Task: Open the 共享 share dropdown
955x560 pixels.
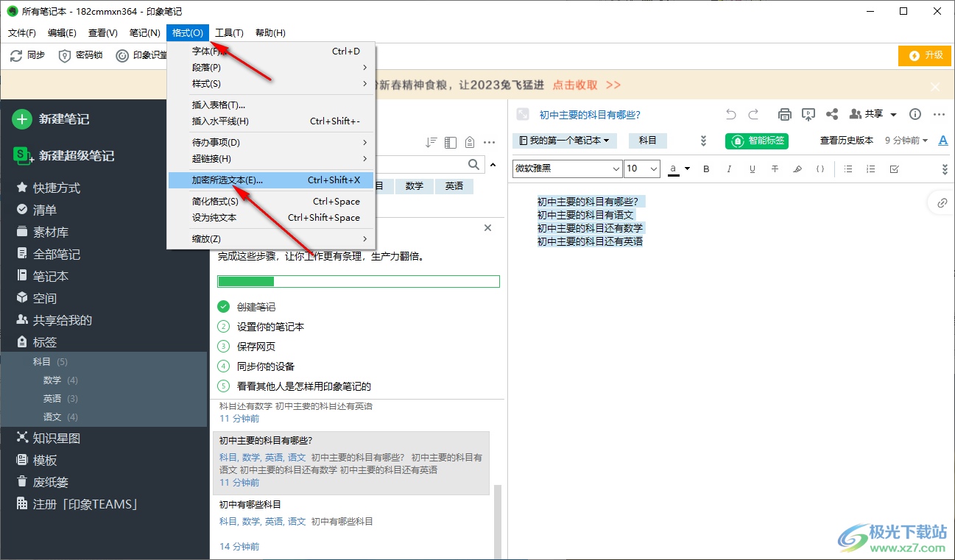Action: click(x=873, y=114)
